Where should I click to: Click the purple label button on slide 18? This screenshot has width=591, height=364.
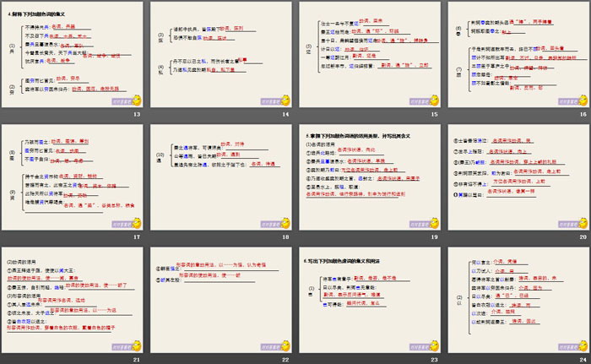click(x=271, y=225)
